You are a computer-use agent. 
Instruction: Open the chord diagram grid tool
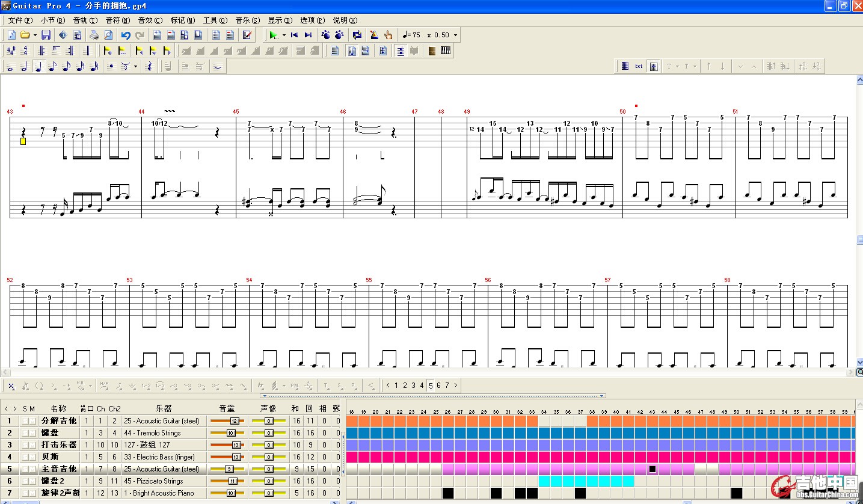click(625, 66)
